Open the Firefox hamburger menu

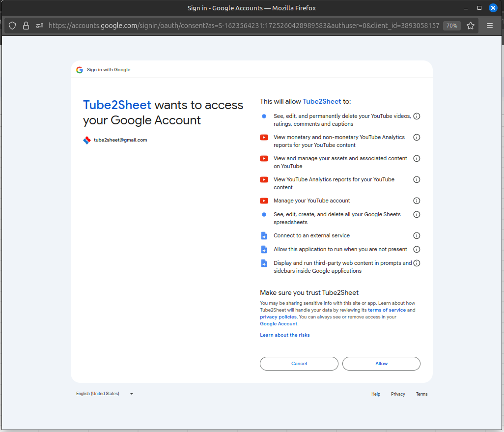click(x=490, y=26)
